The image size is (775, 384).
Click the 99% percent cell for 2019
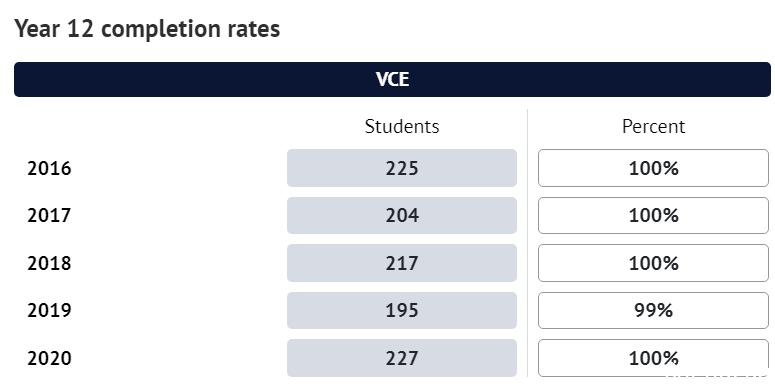[x=653, y=310]
